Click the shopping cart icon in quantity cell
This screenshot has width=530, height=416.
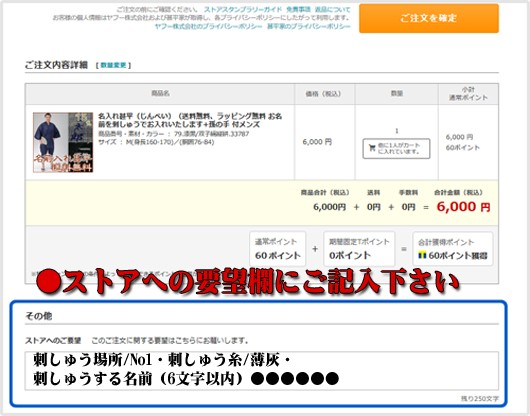pos(372,148)
